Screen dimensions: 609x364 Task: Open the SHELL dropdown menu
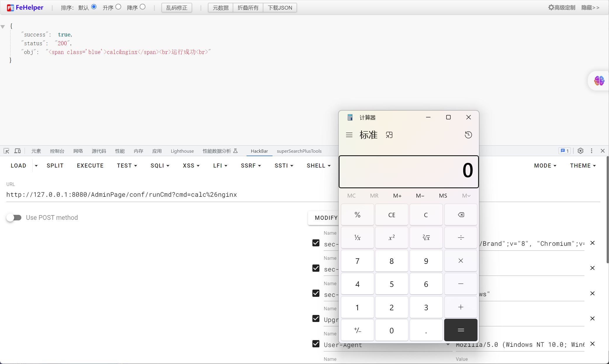click(319, 166)
